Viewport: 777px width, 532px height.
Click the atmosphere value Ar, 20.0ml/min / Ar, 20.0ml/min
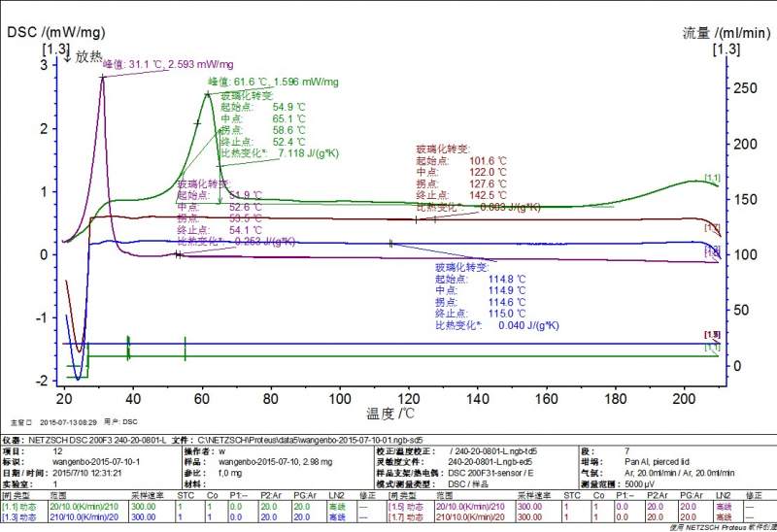click(x=680, y=473)
